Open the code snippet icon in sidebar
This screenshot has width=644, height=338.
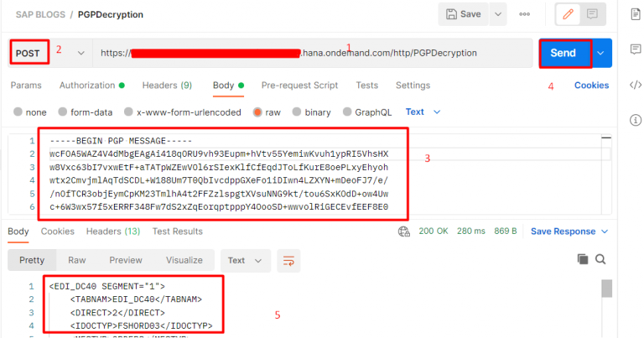click(634, 84)
